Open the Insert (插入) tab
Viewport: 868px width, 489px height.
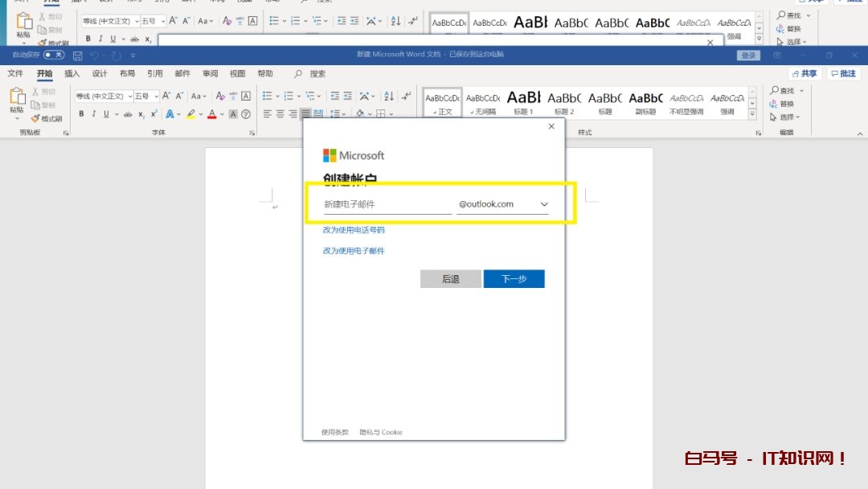pyautogui.click(x=72, y=73)
